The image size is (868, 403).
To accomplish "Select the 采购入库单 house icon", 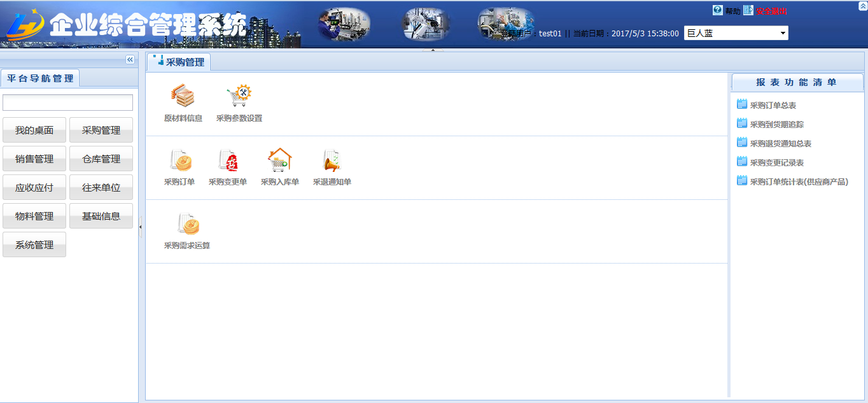I will coord(279,160).
